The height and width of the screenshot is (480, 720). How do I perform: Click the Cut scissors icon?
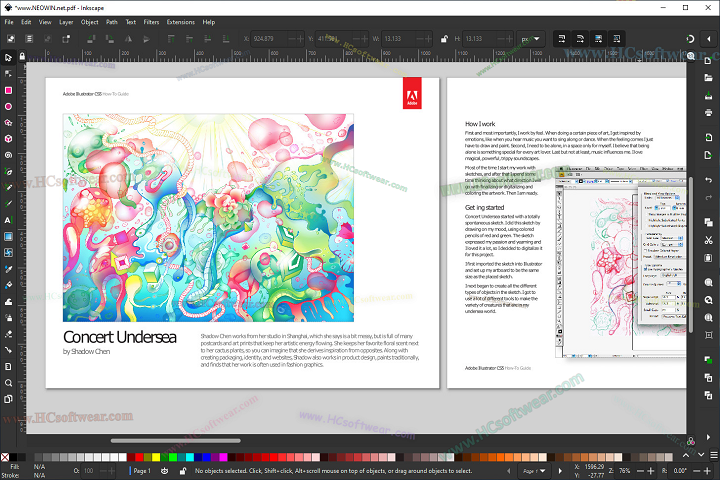click(x=708, y=240)
